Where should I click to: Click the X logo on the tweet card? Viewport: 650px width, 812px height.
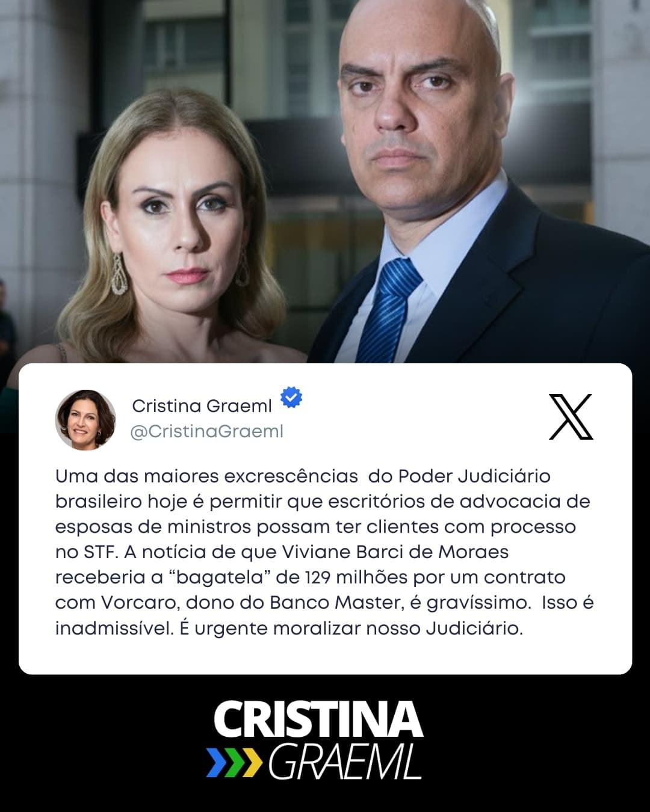pyautogui.click(x=571, y=417)
